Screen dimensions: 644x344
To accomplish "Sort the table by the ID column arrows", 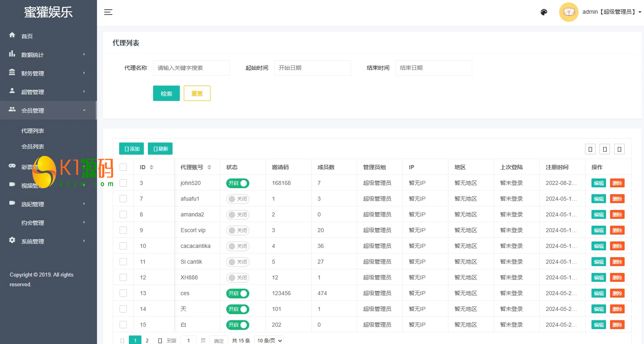I will pyautogui.click(x=152, y=167).
